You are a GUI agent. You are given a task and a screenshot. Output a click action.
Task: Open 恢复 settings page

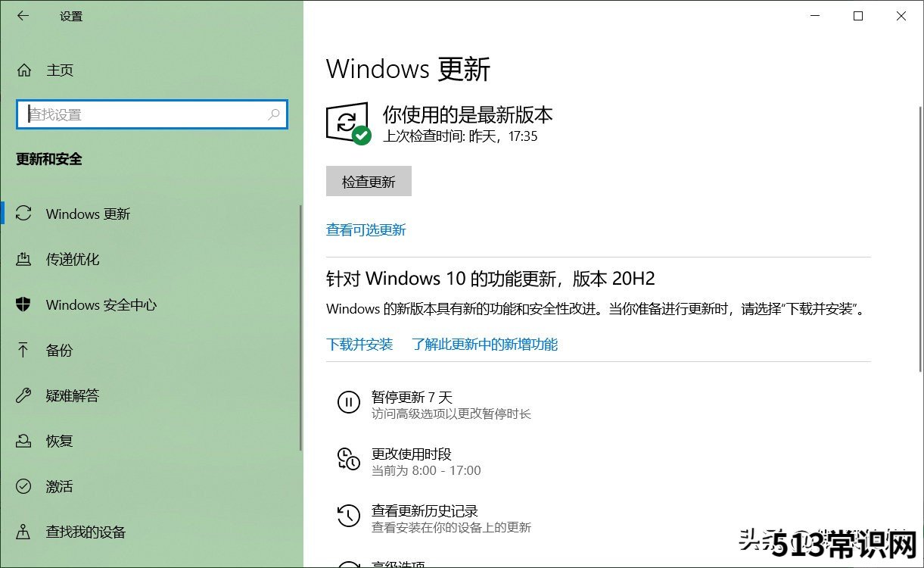click(60, 442)
